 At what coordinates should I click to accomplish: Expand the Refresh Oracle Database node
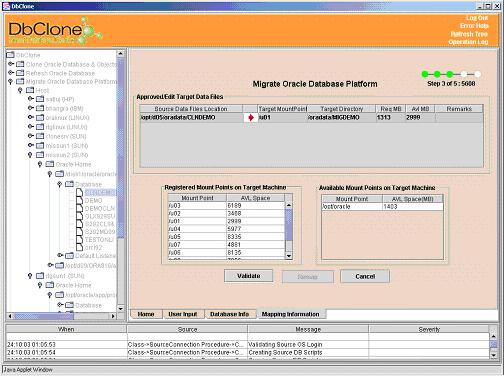[x=11, y=73]
